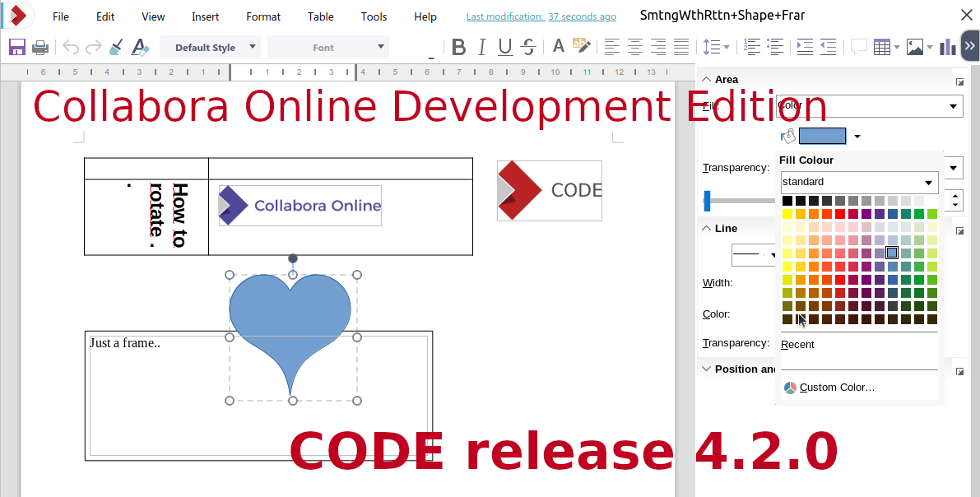Open the insert table dropdown arrow
Viewport: 980px width, 497px height.
(897, 47)
